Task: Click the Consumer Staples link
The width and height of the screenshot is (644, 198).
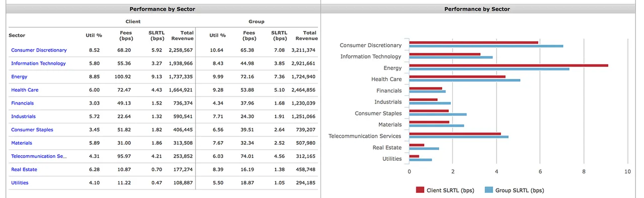Action: [32, 130]
